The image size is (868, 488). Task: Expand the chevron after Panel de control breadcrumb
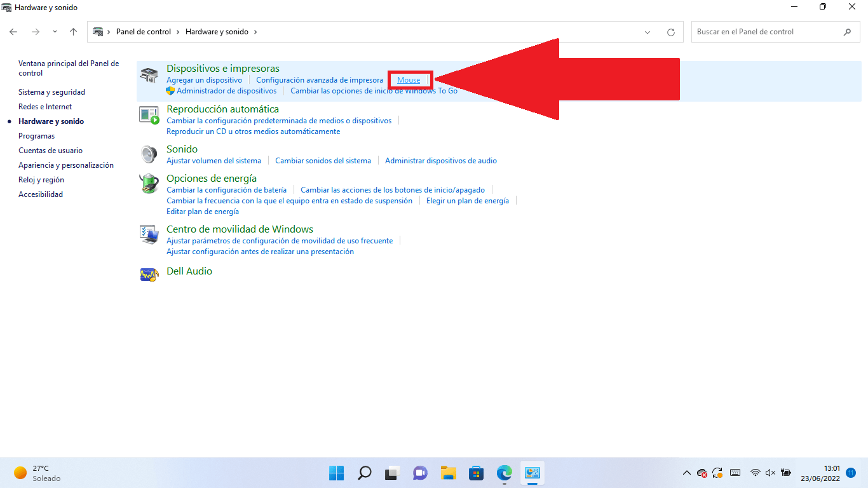178,32
